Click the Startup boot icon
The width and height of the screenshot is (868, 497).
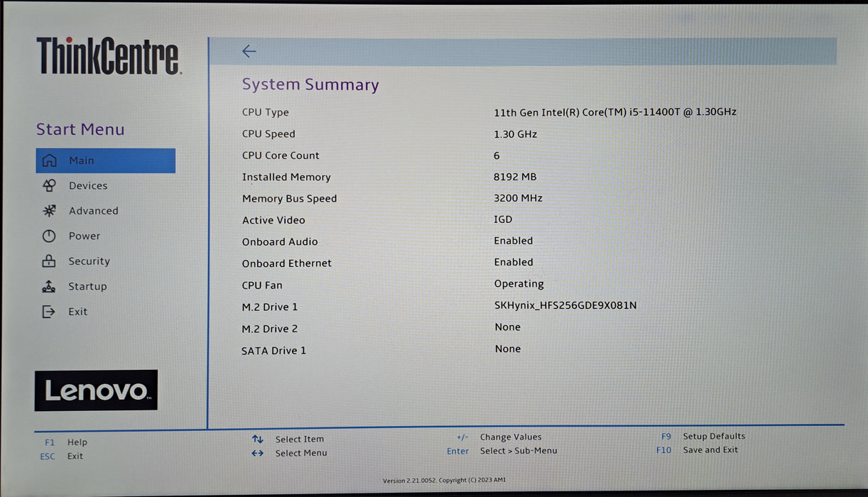point(49,287)
